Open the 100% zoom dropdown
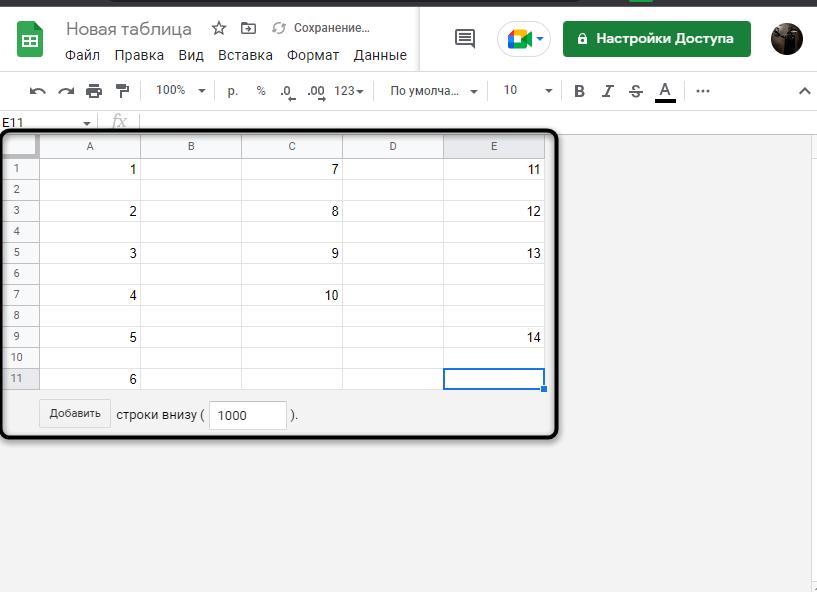 pos(180,91)
